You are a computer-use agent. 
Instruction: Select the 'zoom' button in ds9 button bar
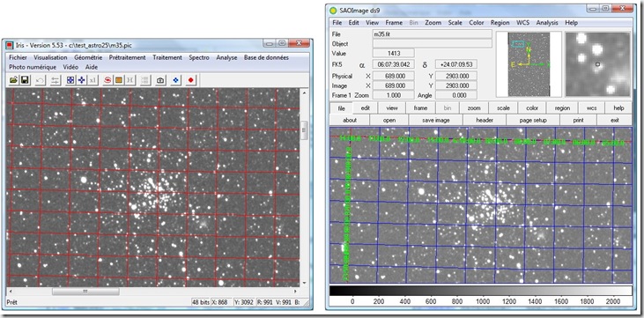(x=474, y=108)
